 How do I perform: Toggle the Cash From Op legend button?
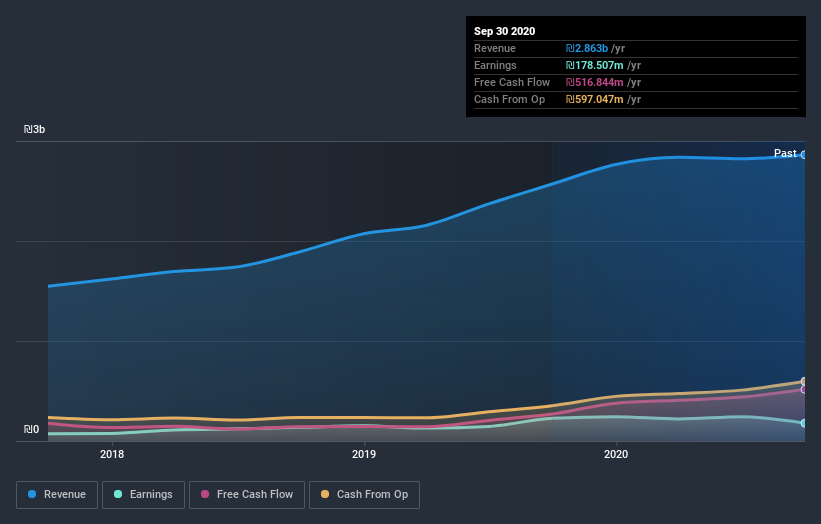(364, 495)
